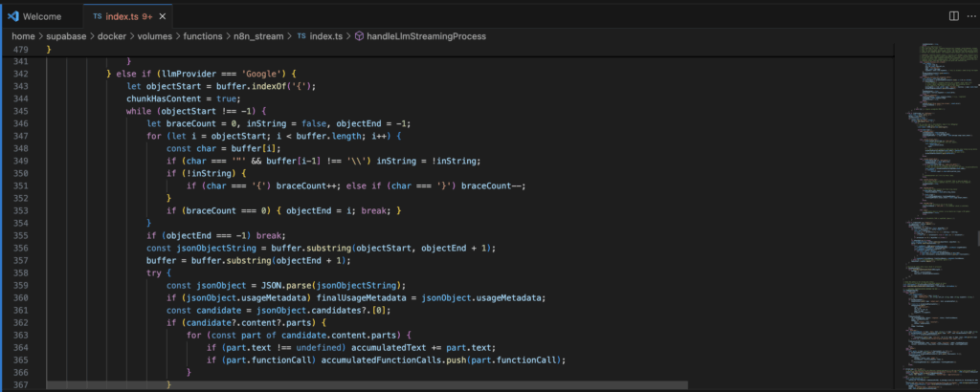This screenshot has width=980, height=392.
Task: Click 'while (objectStart !== -1)' line
Action: 196,111
